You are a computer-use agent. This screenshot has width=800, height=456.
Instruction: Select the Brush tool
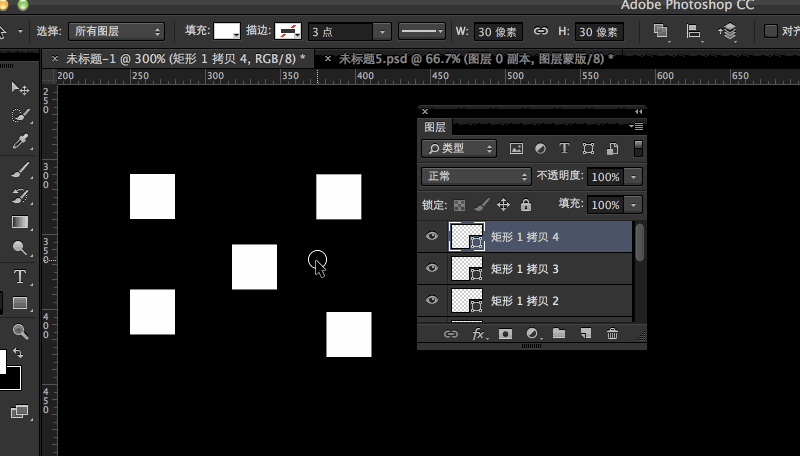tap(19, 170)
